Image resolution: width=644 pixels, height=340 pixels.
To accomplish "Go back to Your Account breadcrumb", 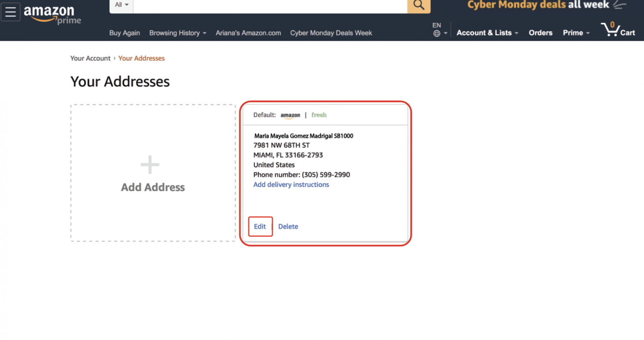I will (x=90, y=58).
